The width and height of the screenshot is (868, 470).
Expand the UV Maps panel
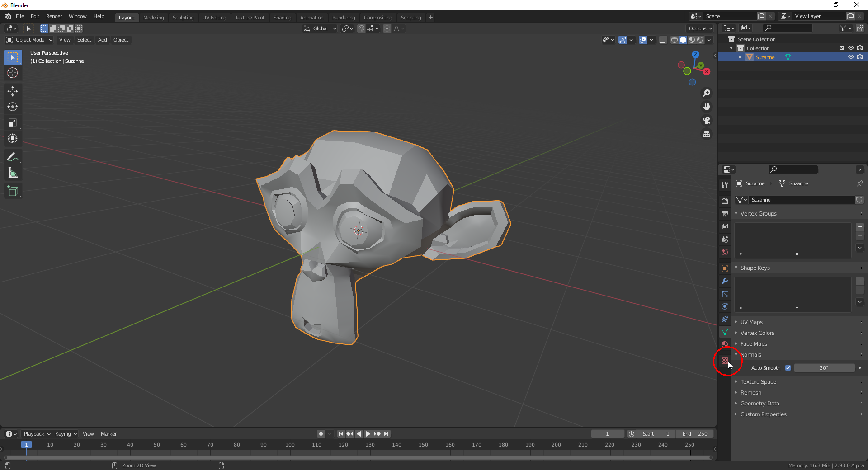[751, 322]
